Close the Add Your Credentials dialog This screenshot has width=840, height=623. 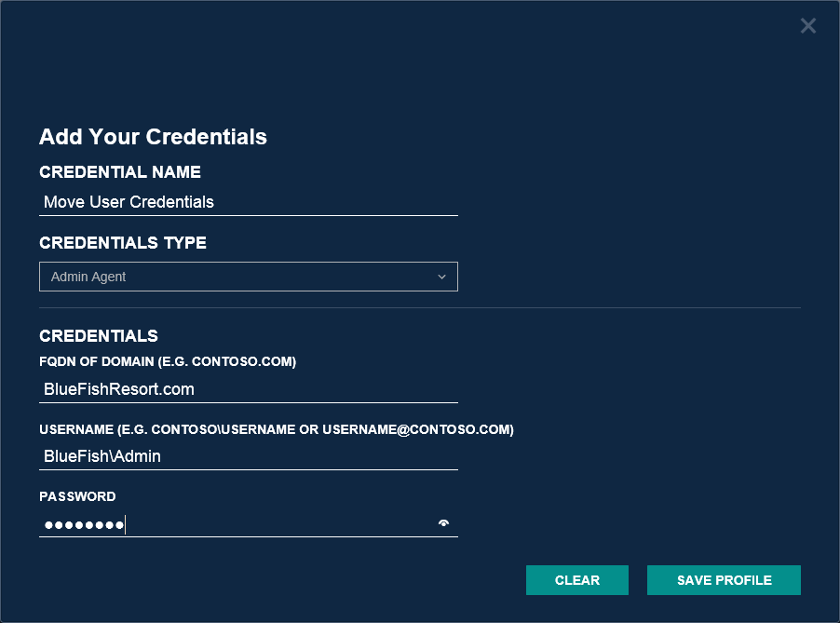[x=807, y=26]
